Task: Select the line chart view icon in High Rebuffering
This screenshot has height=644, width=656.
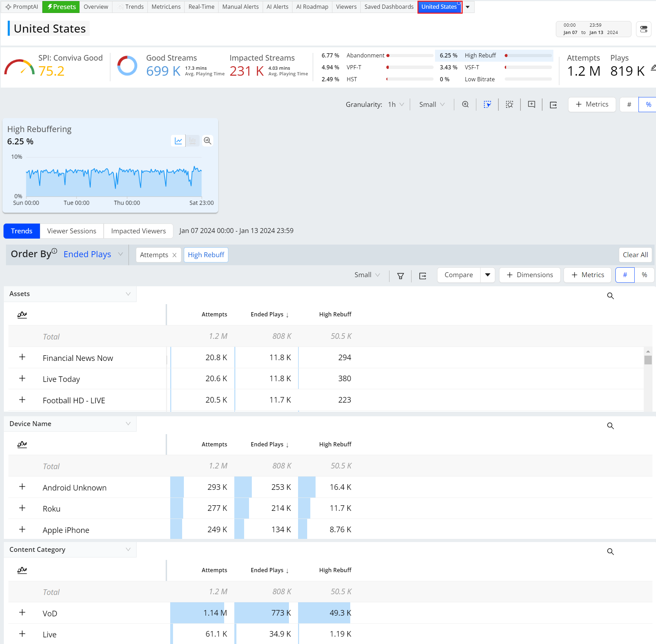Action: (x=178, y=141)
